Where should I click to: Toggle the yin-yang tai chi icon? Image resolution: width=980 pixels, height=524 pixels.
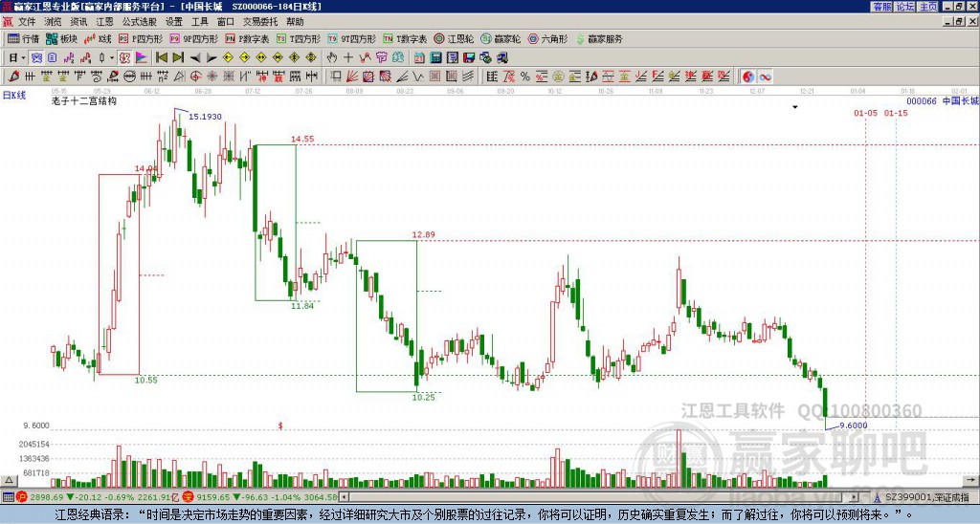748,76
